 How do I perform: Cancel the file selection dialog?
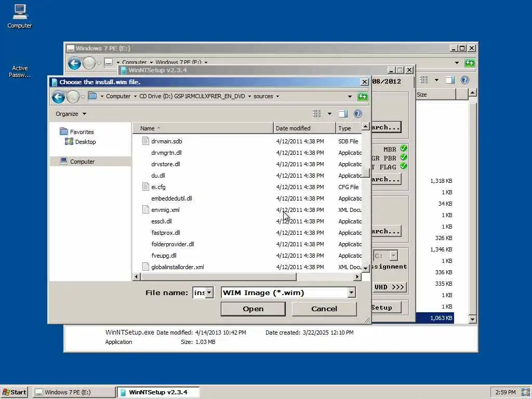324,309
